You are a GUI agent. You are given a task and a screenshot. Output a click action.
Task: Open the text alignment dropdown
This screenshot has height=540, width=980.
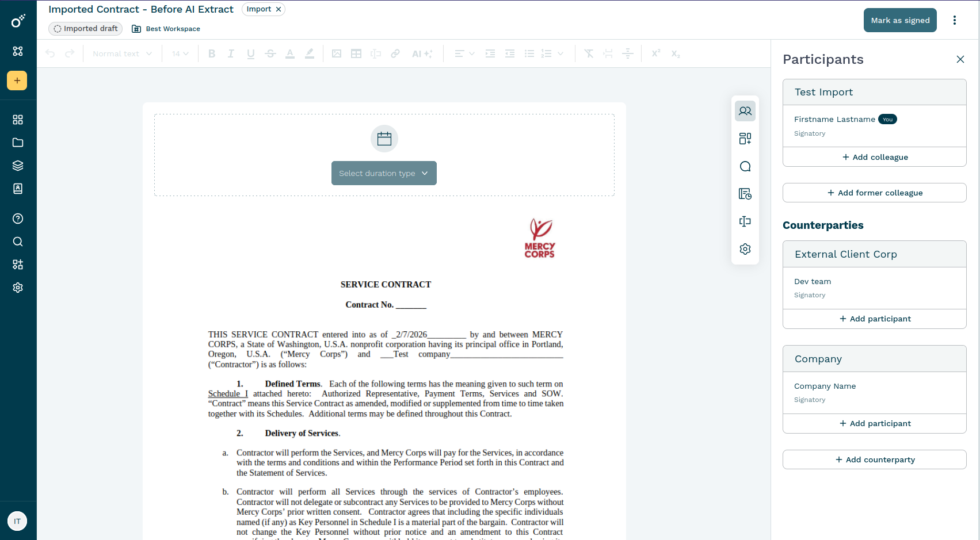coord(464,53)
